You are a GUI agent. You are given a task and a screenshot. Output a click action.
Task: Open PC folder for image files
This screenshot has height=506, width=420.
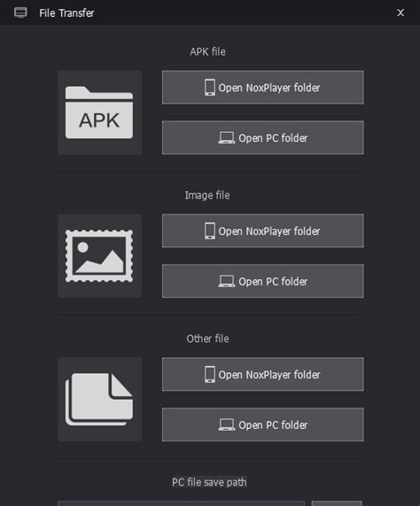(263, 281)
